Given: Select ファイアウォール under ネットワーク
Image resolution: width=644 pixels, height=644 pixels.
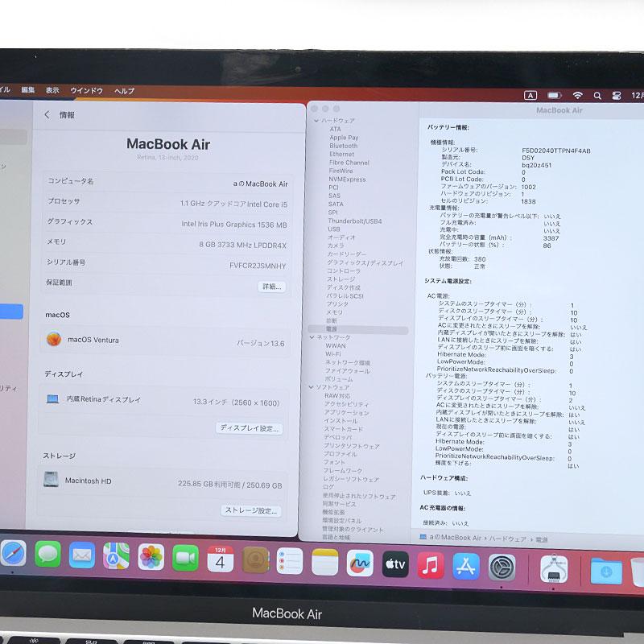Looking at the screenshot, I should pyautogui.click(x=348, y=371).
